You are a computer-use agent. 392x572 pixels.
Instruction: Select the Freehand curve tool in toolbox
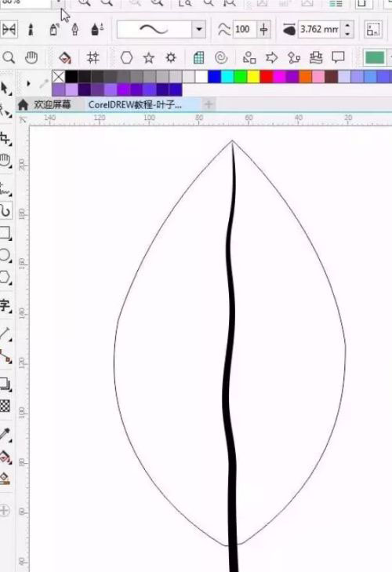coord(5,189)
